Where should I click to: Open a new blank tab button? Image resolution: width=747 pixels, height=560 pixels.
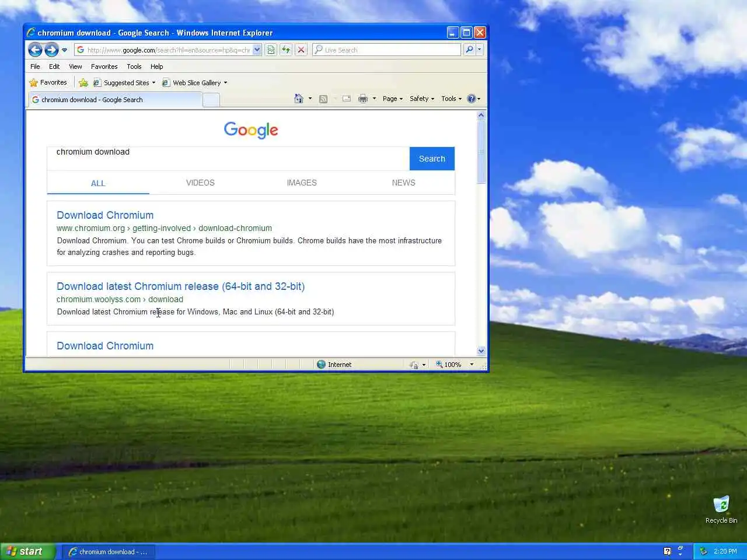(211, 100)
